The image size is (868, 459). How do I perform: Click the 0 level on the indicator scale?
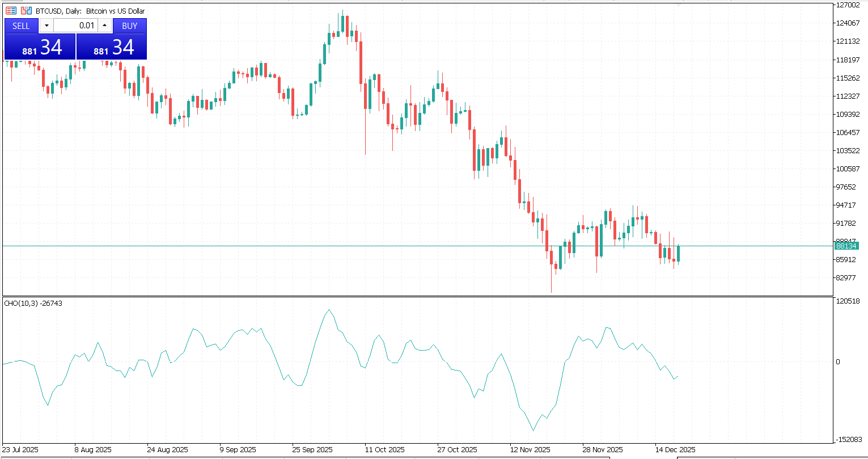pyautogui.click(x=838, y=361)
